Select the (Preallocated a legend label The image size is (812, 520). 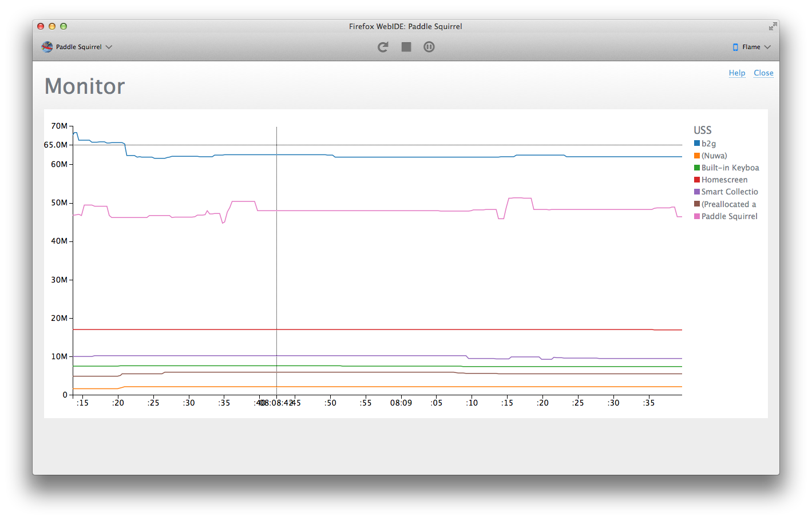click(728, 204)
